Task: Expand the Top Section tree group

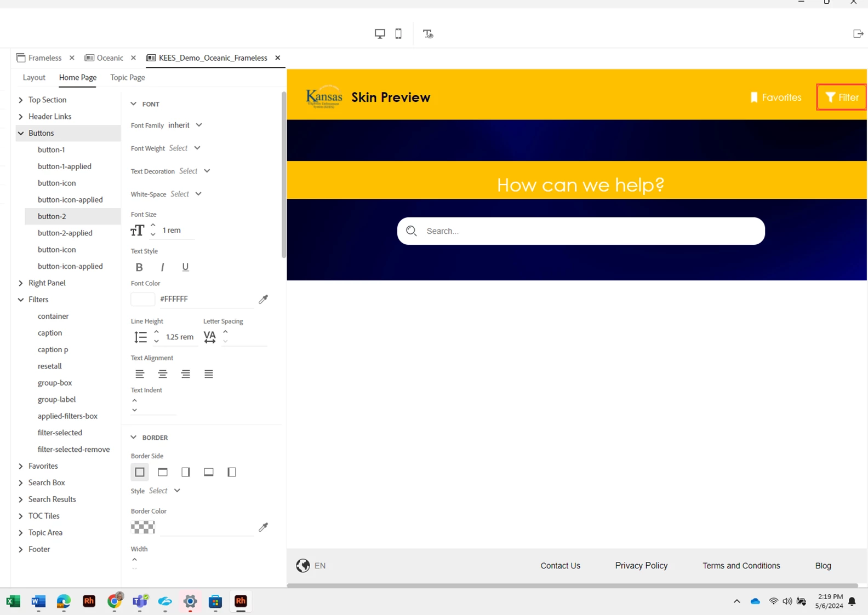Action: [x=21, y=100]
